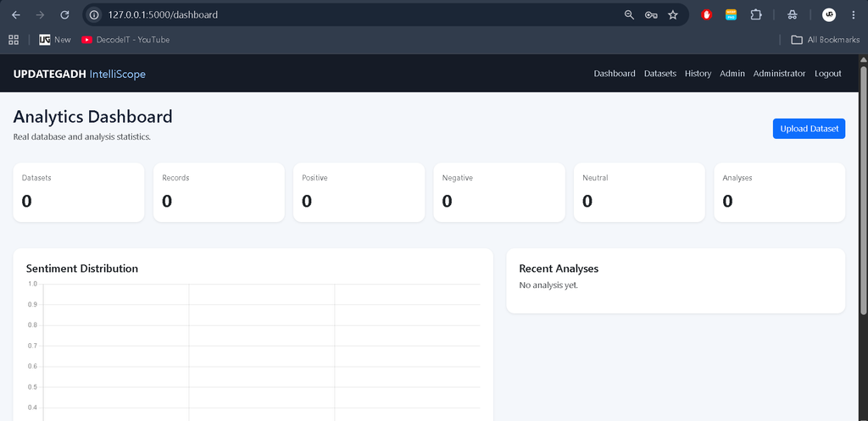Open the Administrator nav item
The width and height of the screenshot is (868, 421).
point(780,74)
